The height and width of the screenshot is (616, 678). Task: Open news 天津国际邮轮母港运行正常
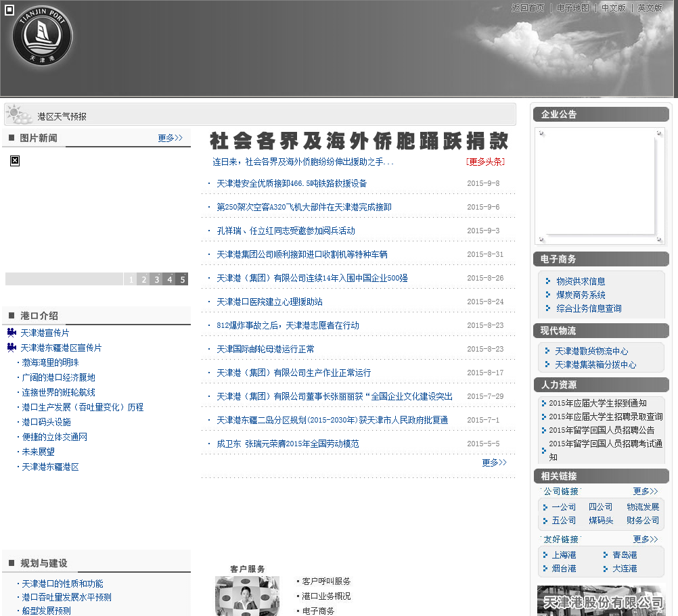pos(265,349)
